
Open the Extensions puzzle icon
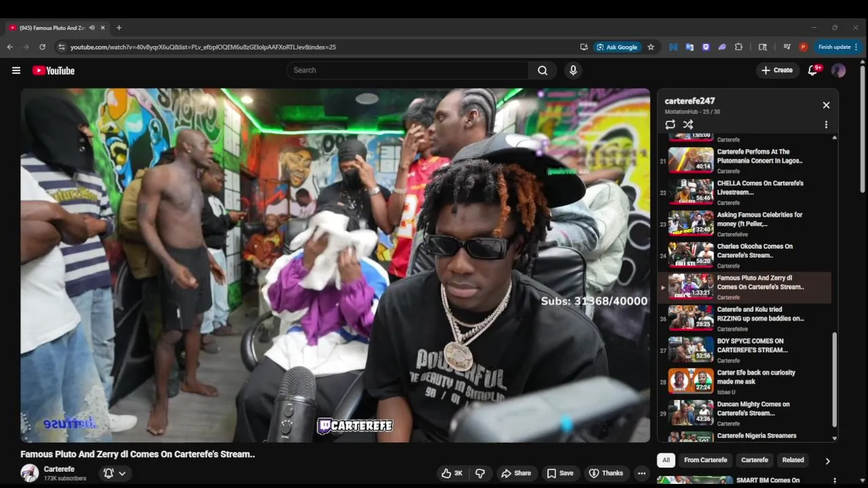click(x=739, y=47)
